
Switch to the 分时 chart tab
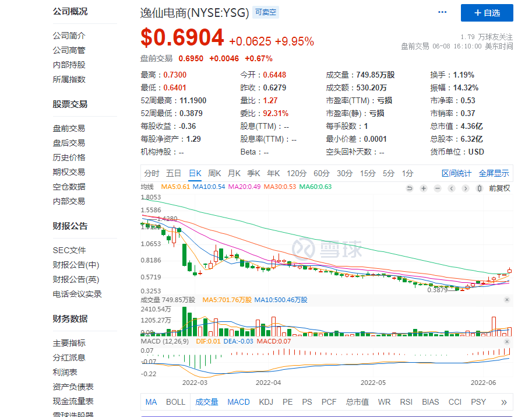click(152, 174)
